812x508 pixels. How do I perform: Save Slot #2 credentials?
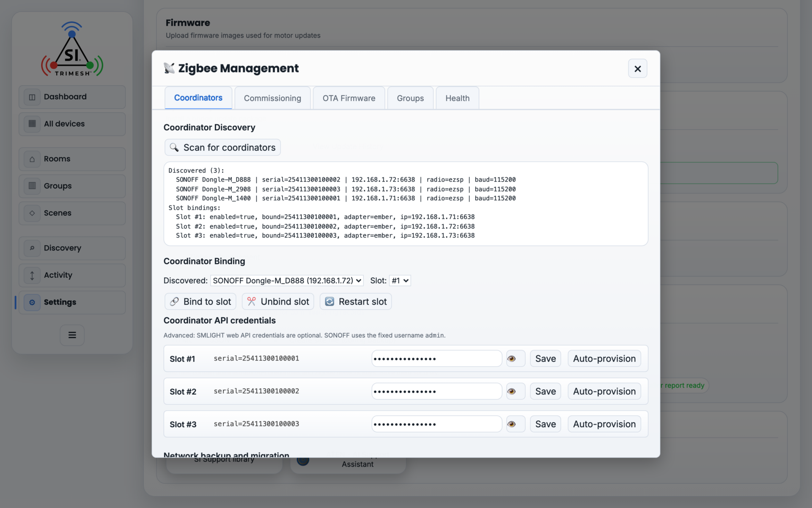[x=546, y=391]
